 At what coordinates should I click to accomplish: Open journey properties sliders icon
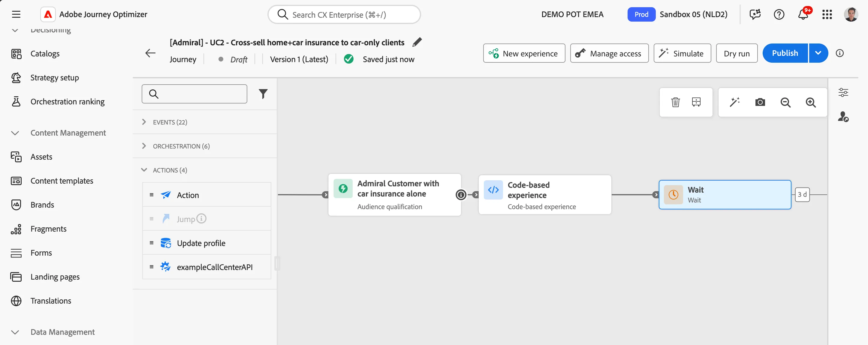[x=843, y=92]
